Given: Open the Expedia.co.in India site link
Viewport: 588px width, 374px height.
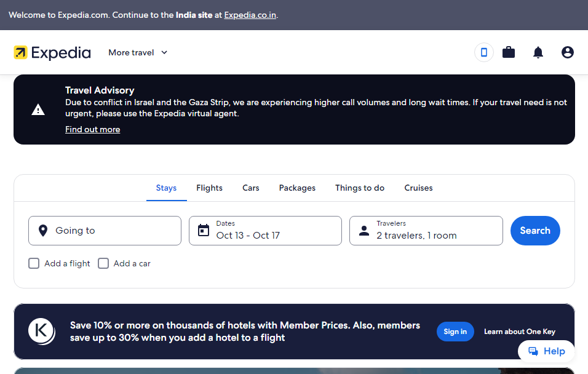Looking at the screenshot, I should (250, 15).
